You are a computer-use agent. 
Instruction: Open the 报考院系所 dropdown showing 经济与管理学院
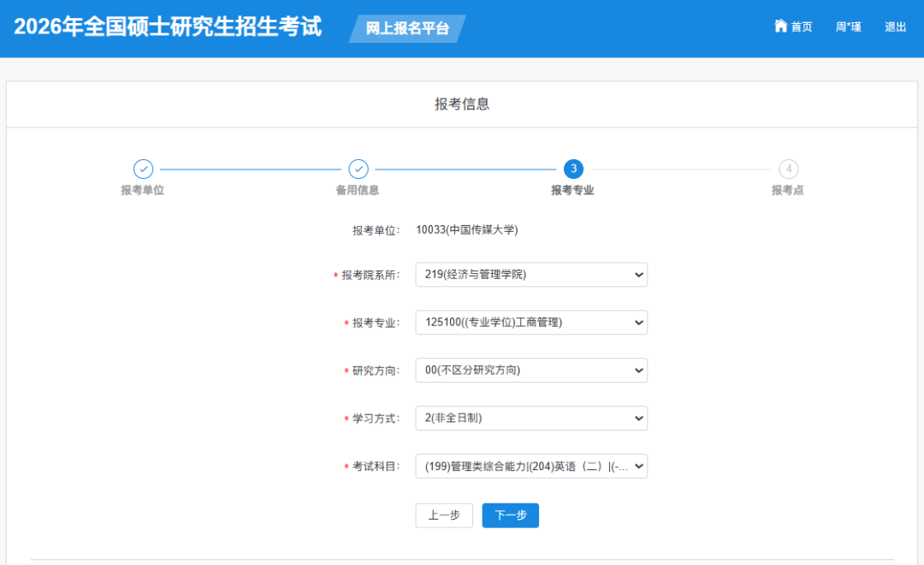(530, 274)
